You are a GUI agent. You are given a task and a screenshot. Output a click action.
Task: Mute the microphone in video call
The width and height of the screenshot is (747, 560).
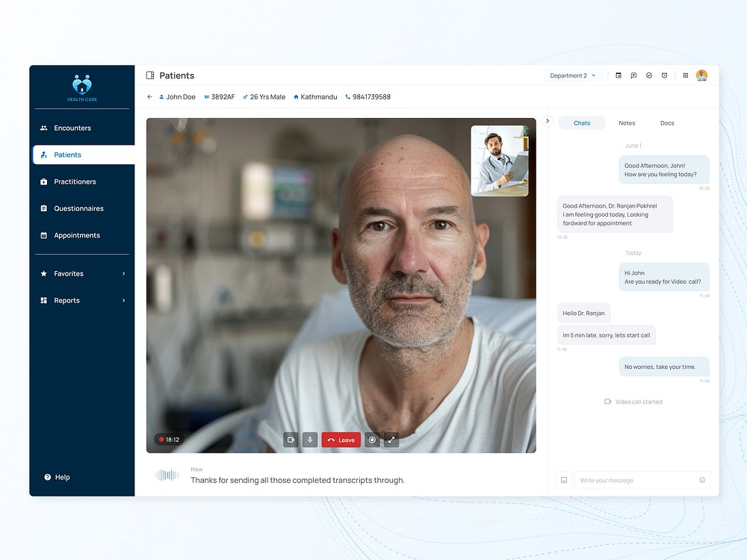[310, 440]
